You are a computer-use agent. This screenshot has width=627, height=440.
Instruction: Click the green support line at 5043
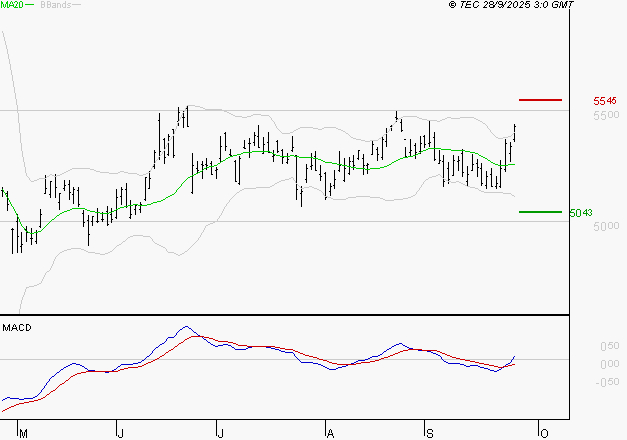pyautogui.click(x=540, y=212)
